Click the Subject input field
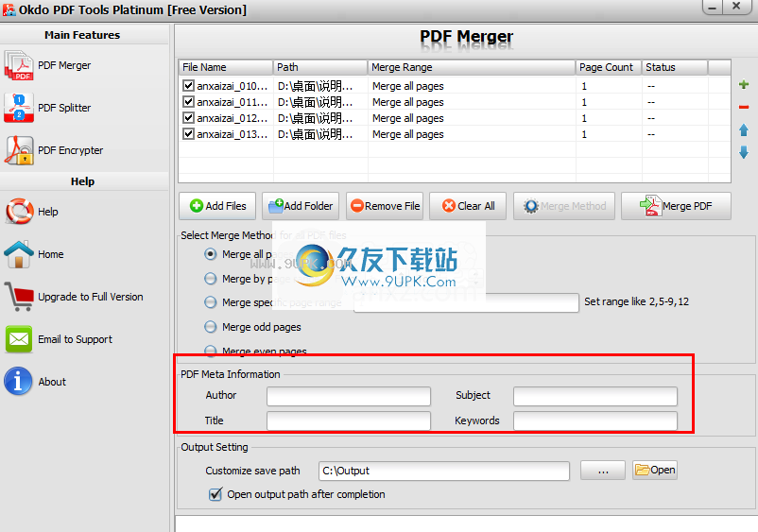The width and height of the screenshot is (758, 532). (595, 396)
